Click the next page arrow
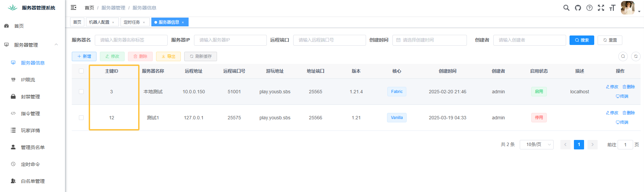This screenshot has height=192, width=644. point(593,145)
